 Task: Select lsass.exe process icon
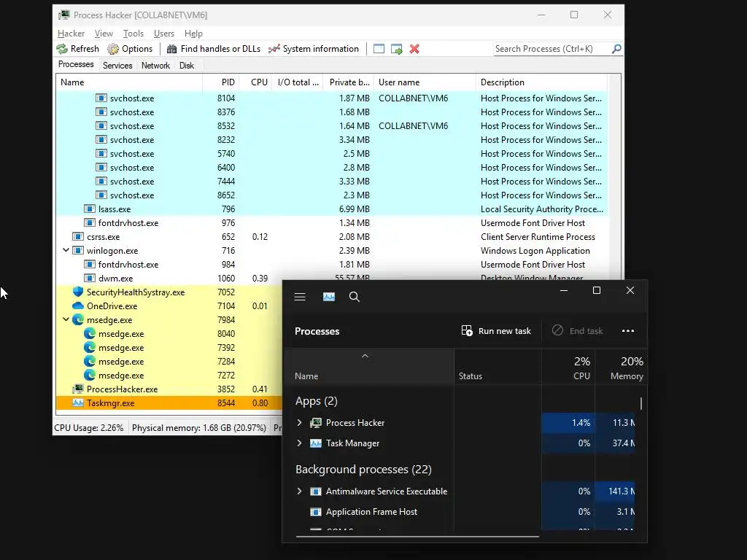coord(89,209)
